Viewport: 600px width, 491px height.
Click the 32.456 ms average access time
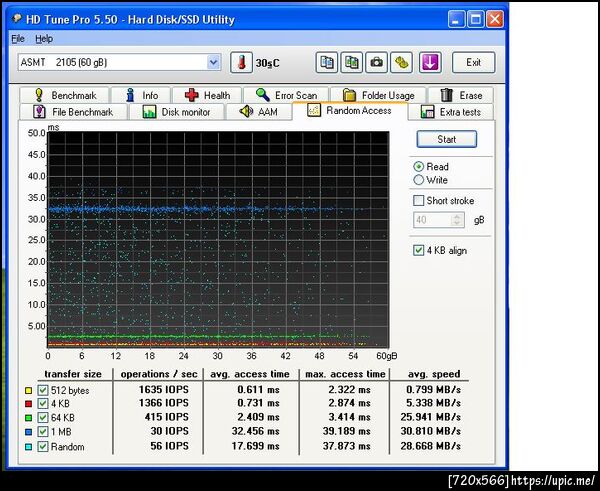[x=255, y=431]
